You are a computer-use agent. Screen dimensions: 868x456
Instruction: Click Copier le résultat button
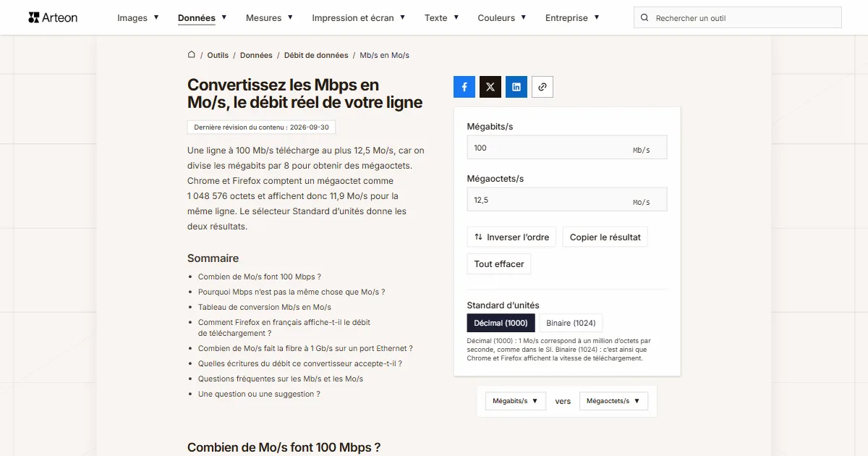pyautogui.click(x=605, y=237)
